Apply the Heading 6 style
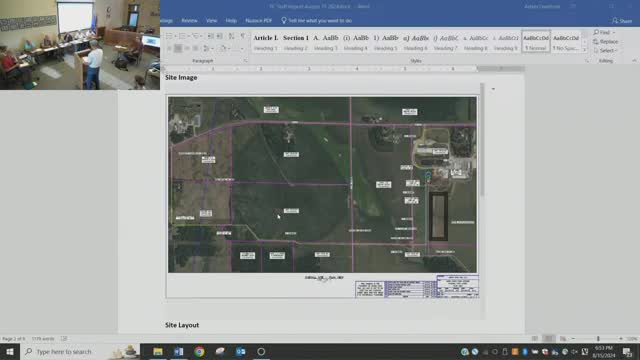640x360 pixels. (x=416, y=42)
